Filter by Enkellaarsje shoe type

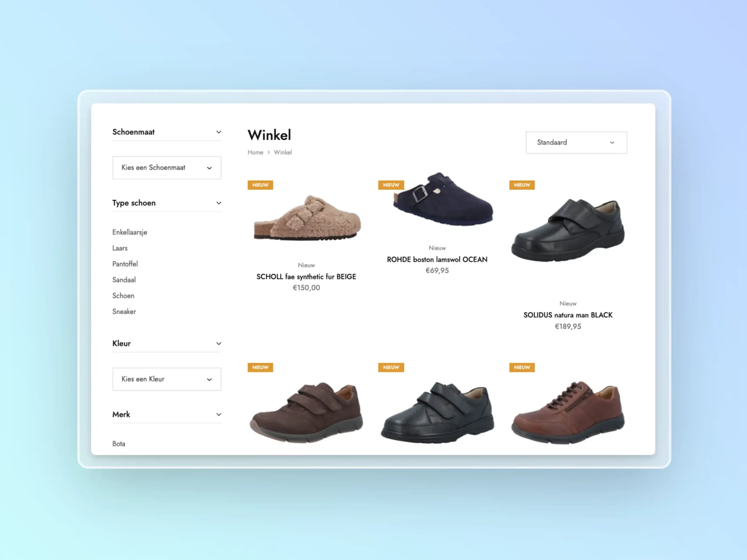click(x=130, y=232)
